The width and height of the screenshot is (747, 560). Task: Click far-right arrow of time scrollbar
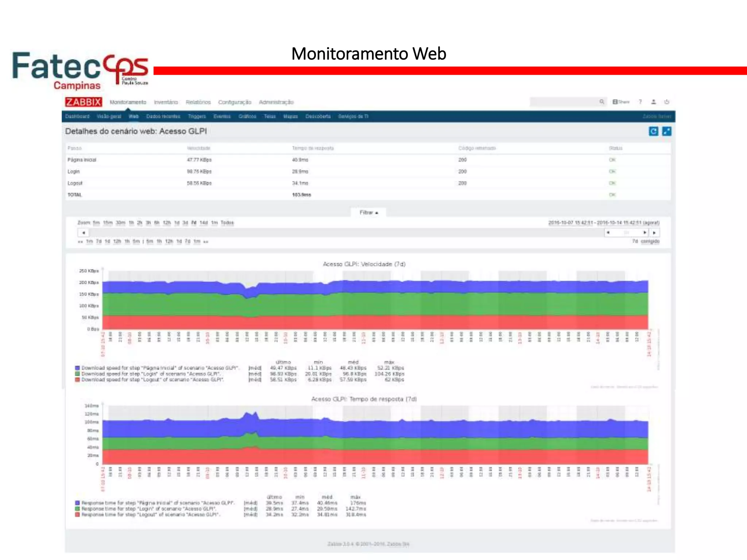click(654, 233)
